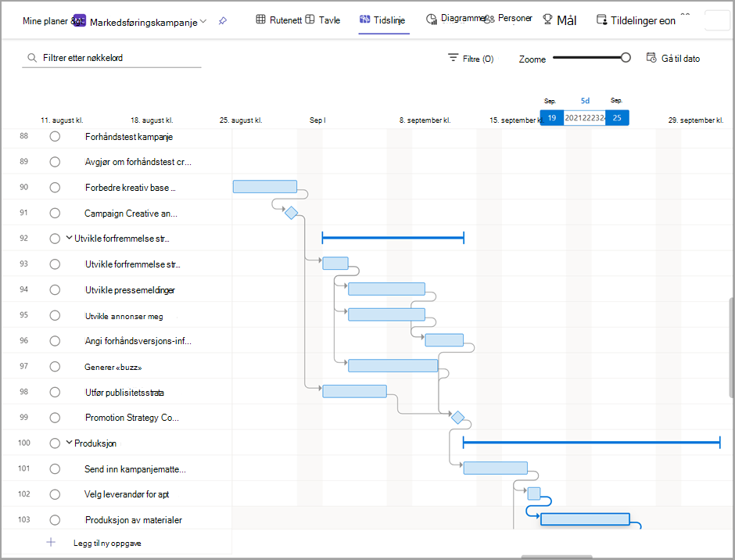Viewport: 735px width, 560px height.
Task: Click the Mål trophy icon
Action: [x=547, y=20]
